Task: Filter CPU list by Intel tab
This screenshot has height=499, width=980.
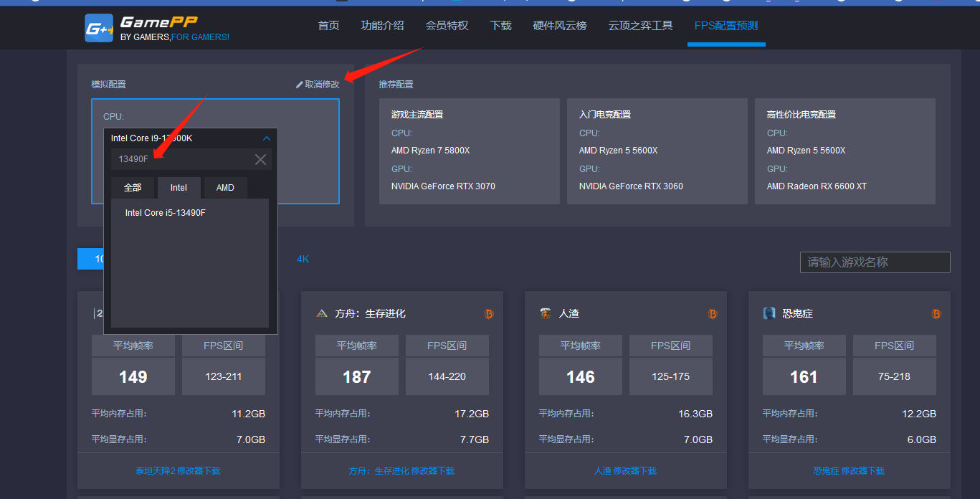Action: click(x=179, y=188)
